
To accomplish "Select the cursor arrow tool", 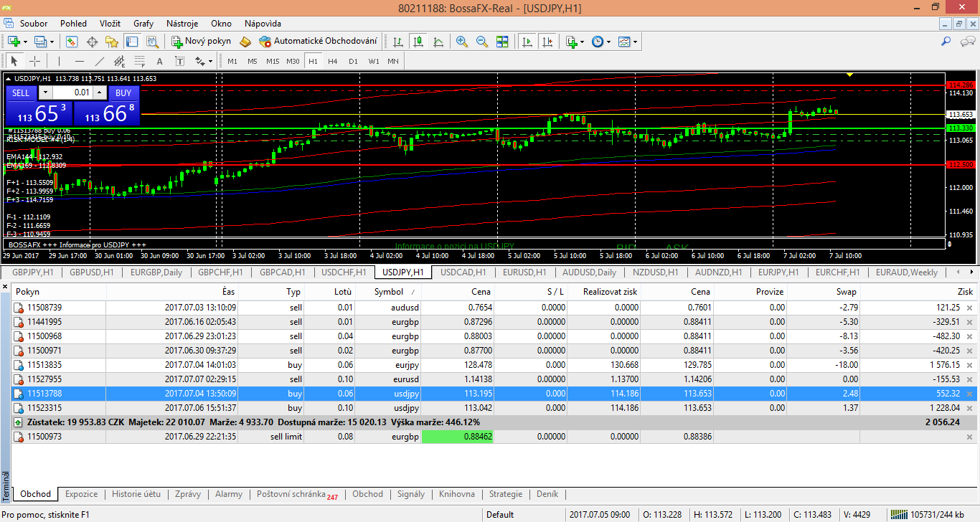I will point(14,61).
